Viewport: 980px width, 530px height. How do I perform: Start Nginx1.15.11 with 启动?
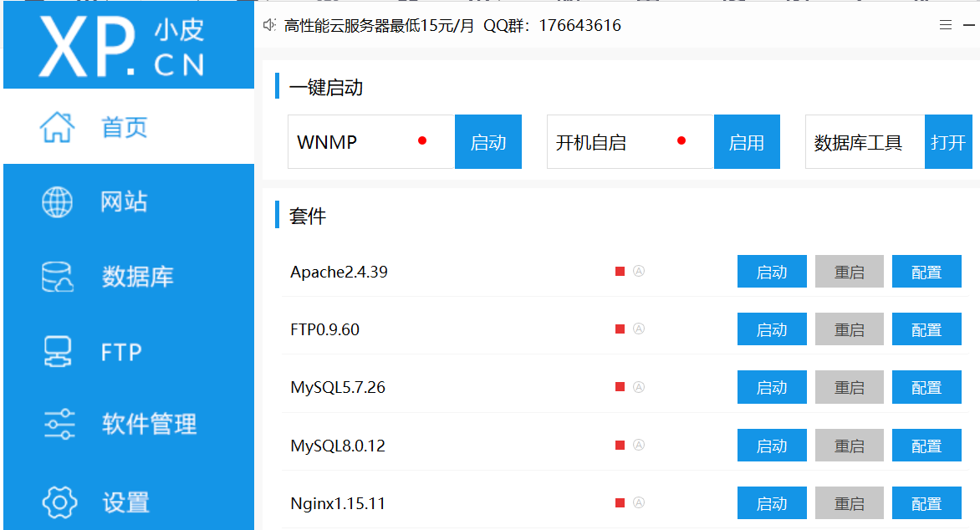[772, 502]
